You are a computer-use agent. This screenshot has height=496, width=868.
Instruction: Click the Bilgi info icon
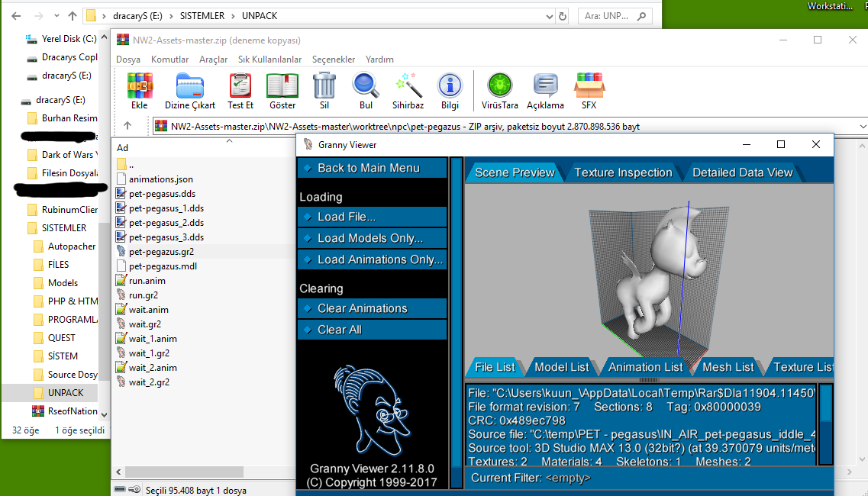(x=450, y=85)
